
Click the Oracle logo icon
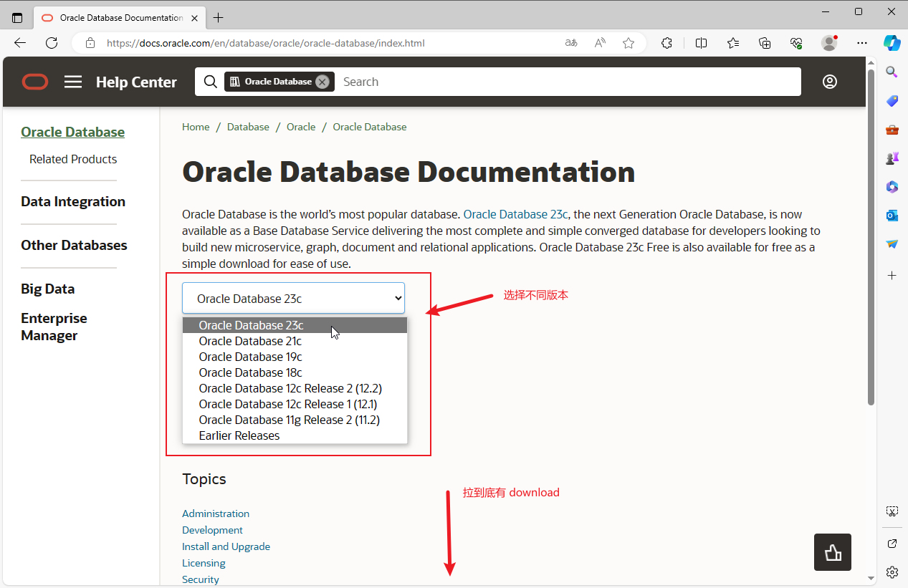[x=35, y=82]
